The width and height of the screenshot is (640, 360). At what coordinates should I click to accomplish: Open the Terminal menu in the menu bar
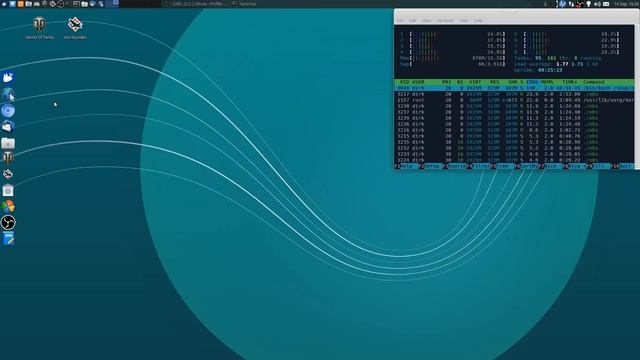coord(445,20)
